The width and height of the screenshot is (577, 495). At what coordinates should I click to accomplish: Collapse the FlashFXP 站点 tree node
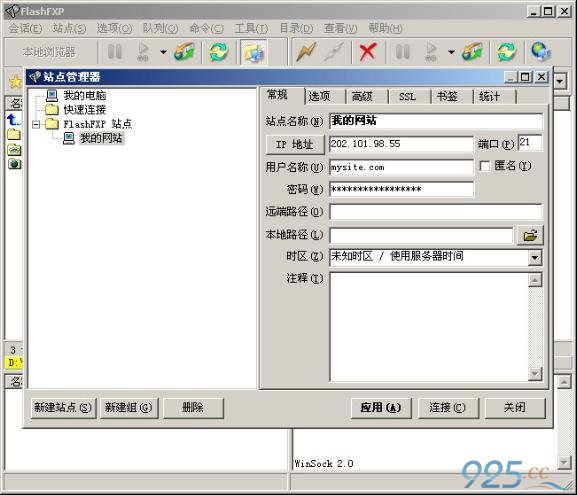(x=36, y=124)
